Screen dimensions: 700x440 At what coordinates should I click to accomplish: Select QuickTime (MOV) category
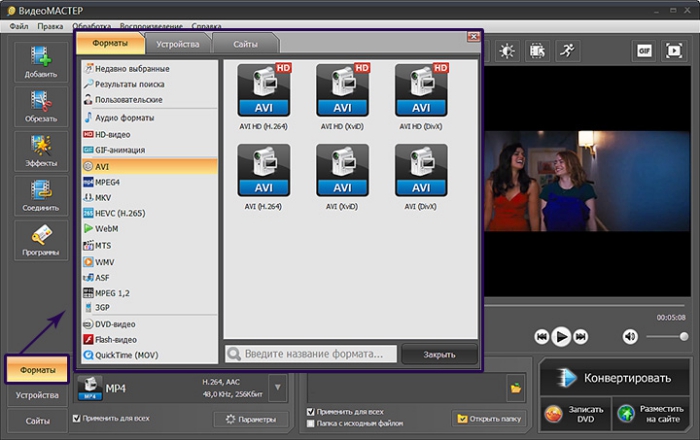150,355
